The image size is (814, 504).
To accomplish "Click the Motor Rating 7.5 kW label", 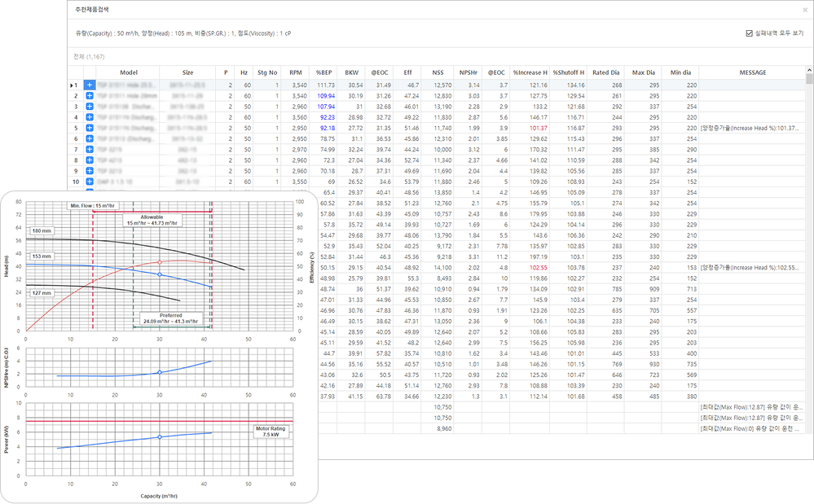I will click(x=271, y=431).
